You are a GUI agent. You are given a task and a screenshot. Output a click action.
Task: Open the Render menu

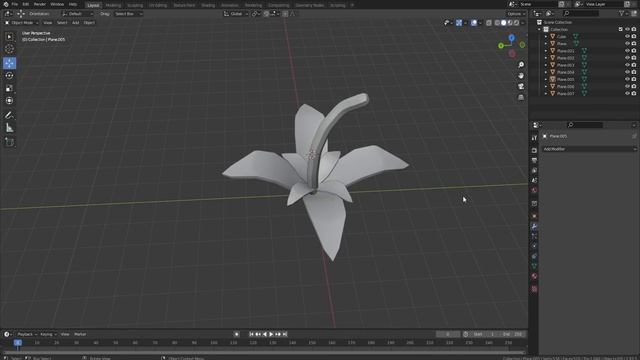tap(40, 4)
